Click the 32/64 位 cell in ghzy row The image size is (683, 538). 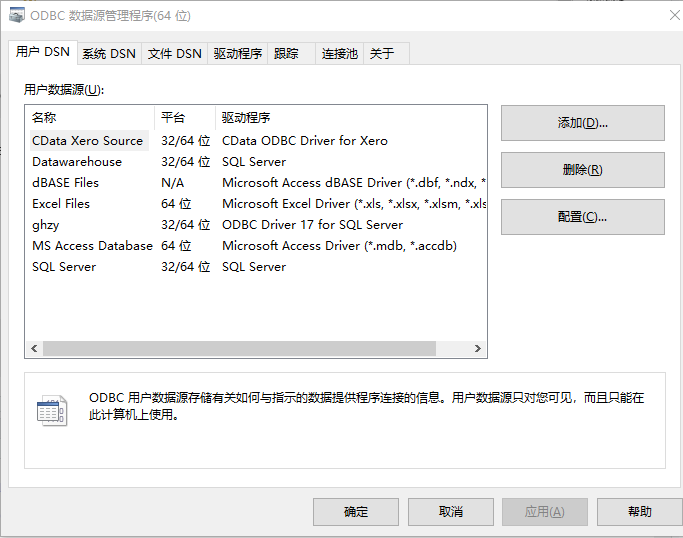coord(186,225)
